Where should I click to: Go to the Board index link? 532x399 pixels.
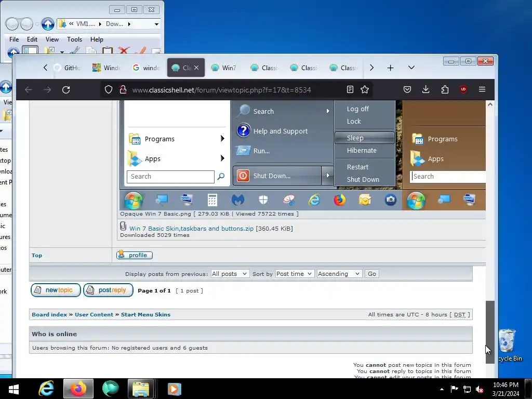click(x=49, y=314)
